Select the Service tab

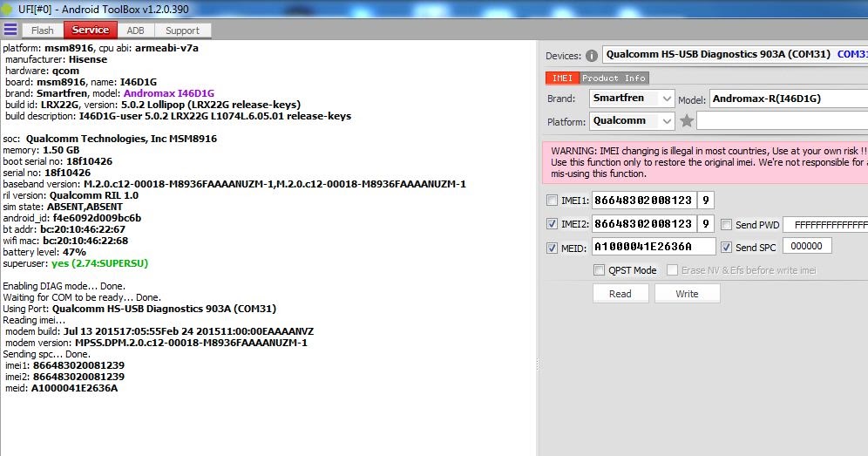[x=91, y=30]
